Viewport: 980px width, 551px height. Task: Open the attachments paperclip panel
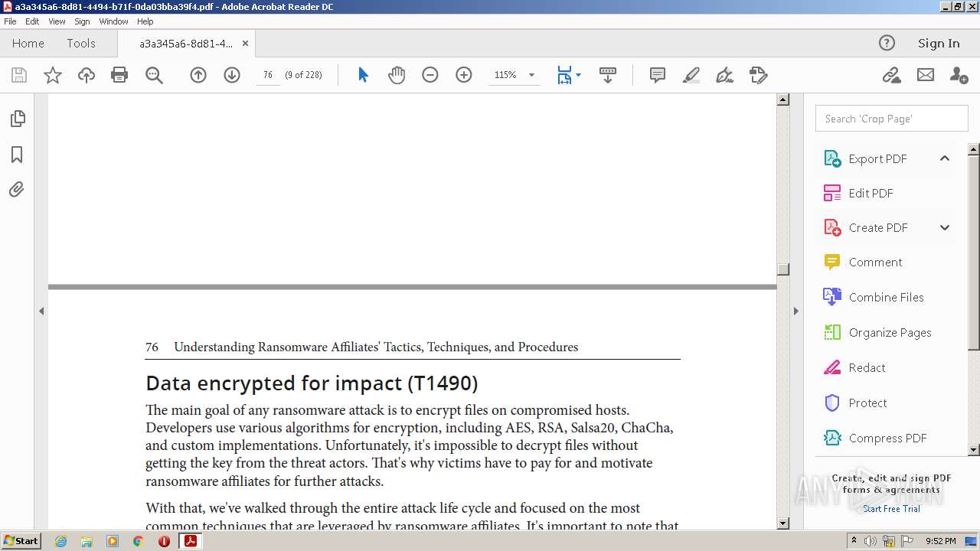tap(17, 189)
